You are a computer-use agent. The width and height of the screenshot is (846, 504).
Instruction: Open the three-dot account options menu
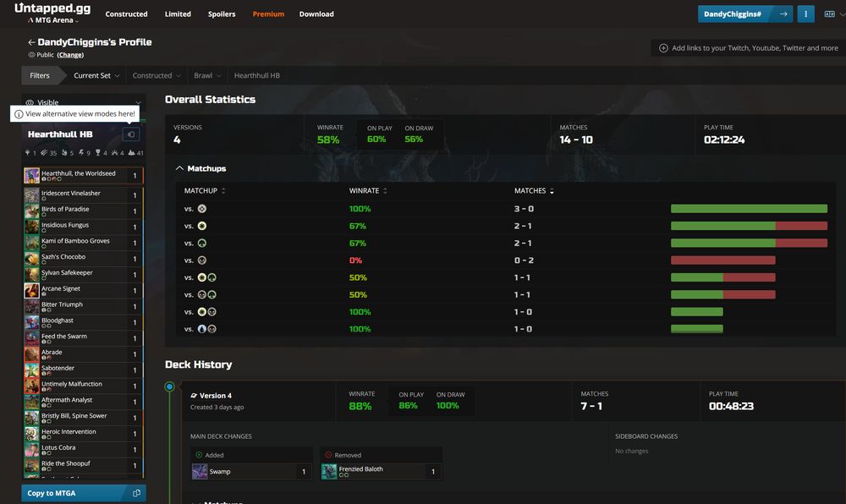805,14
